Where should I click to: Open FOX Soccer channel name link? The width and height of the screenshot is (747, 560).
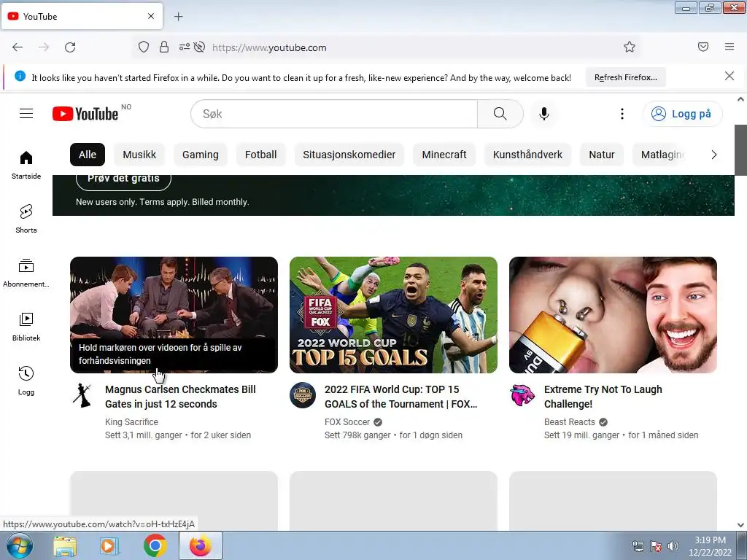(347, 422)
